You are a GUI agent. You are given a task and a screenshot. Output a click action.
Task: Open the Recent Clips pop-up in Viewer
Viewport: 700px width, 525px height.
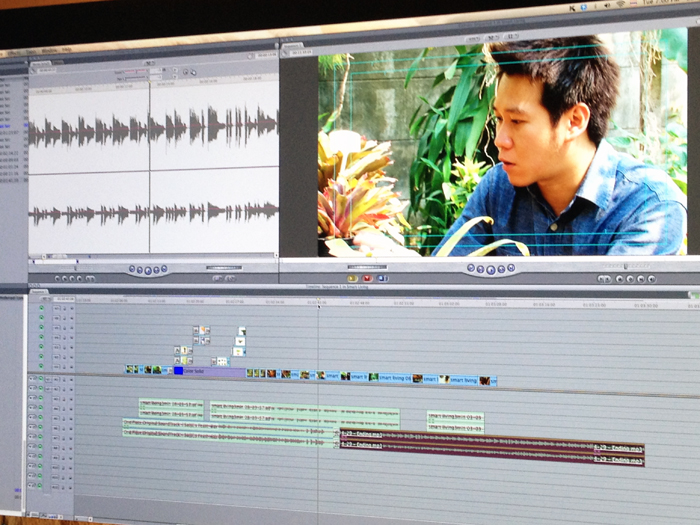217,278
